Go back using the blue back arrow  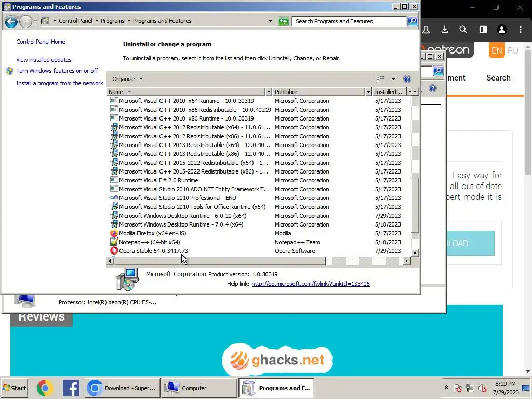[x=11, y=22]
